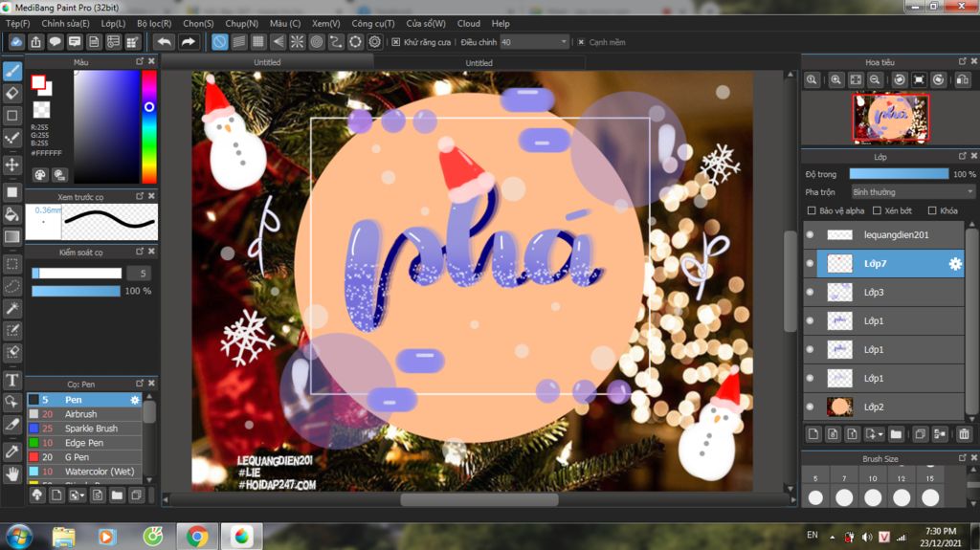The width and height of the screenshot is (980, 550).
Task: Select the Lasso tool
Action: [x=11, y=286]
